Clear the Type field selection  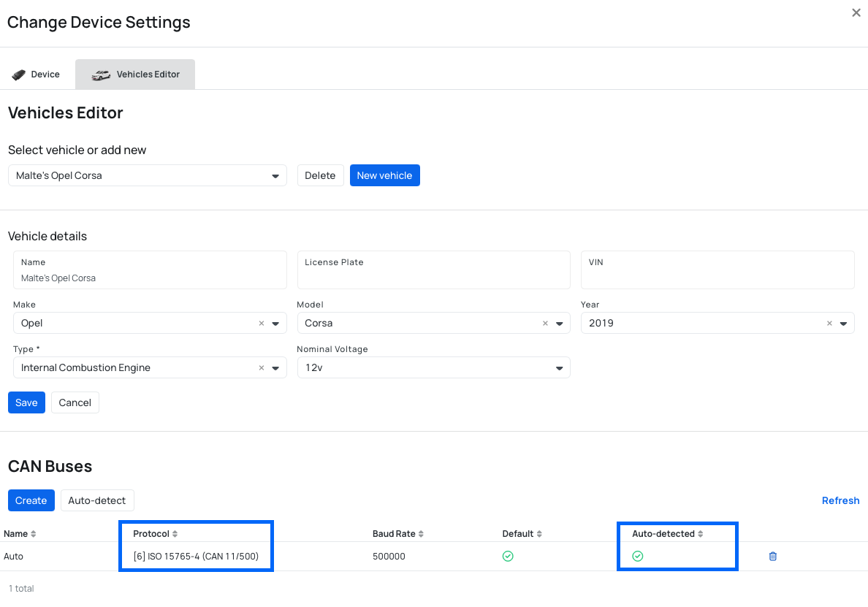[262, 368]
